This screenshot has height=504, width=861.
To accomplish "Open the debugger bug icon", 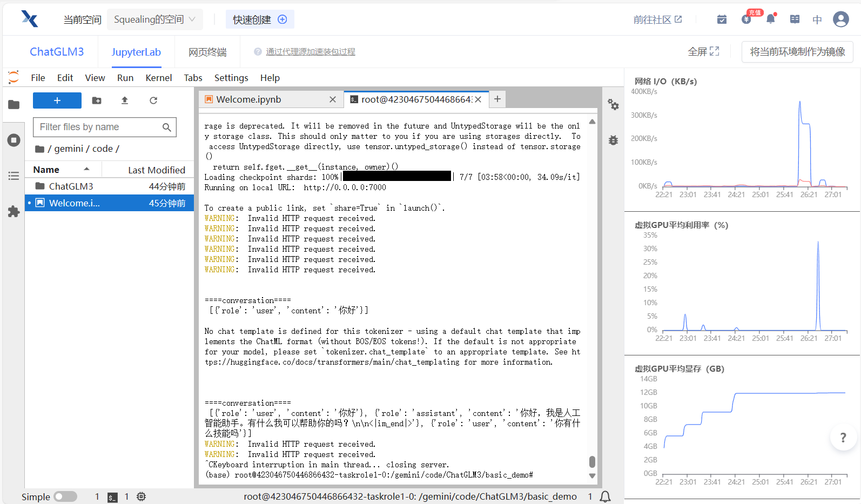I will 613,140.
